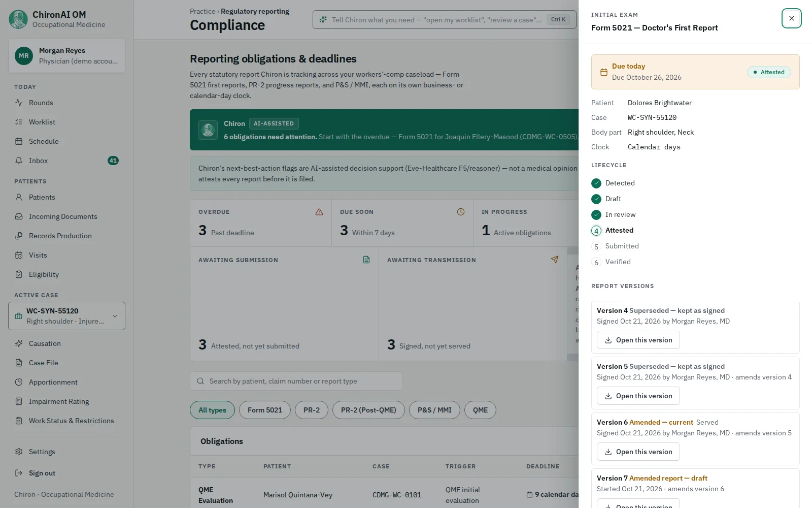Select the All types filter chip
The width and height of the screenshot is (812, 508).
[212, 410]
